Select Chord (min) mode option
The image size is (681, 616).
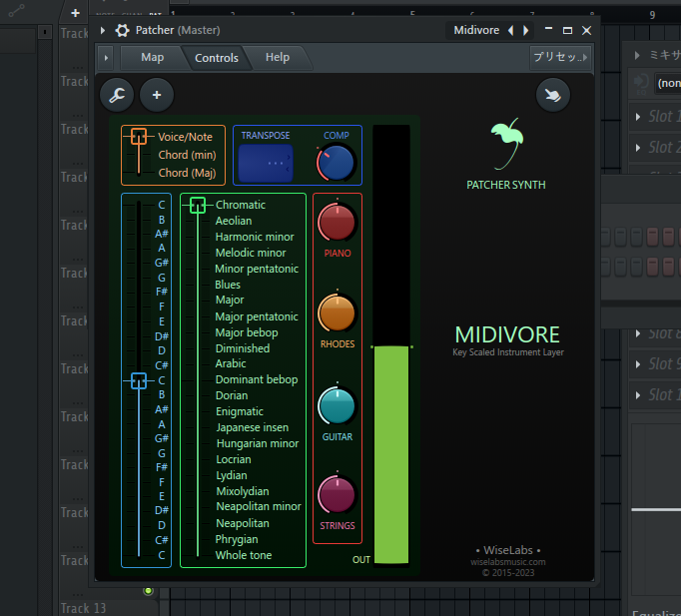click(x=187, y=155)
